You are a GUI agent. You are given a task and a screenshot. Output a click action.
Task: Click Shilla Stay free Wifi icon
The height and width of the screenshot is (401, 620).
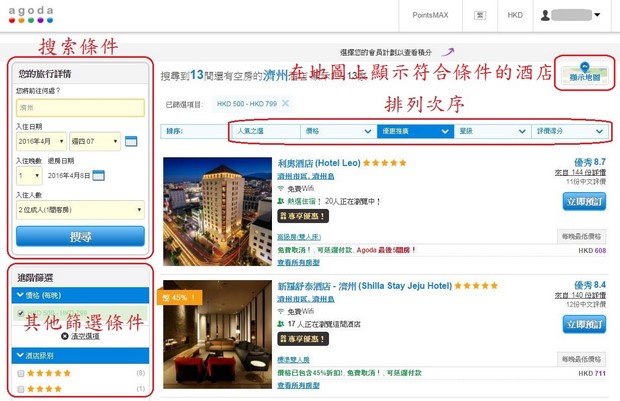pos(281,311)
